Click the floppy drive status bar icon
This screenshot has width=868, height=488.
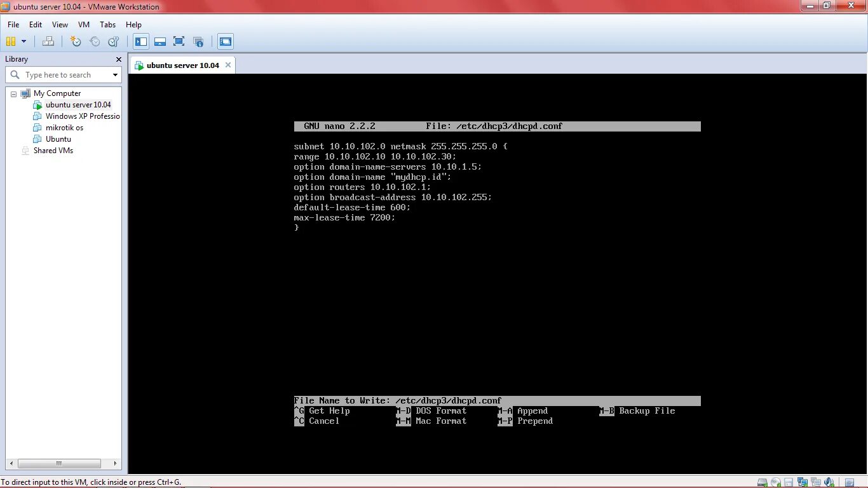point(789,482)
